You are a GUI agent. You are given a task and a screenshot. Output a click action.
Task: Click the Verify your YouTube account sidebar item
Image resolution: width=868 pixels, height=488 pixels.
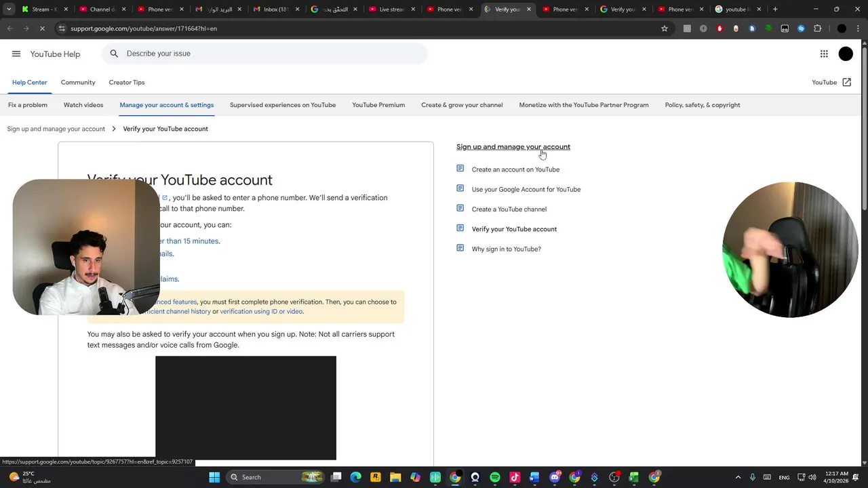point(514,229)
